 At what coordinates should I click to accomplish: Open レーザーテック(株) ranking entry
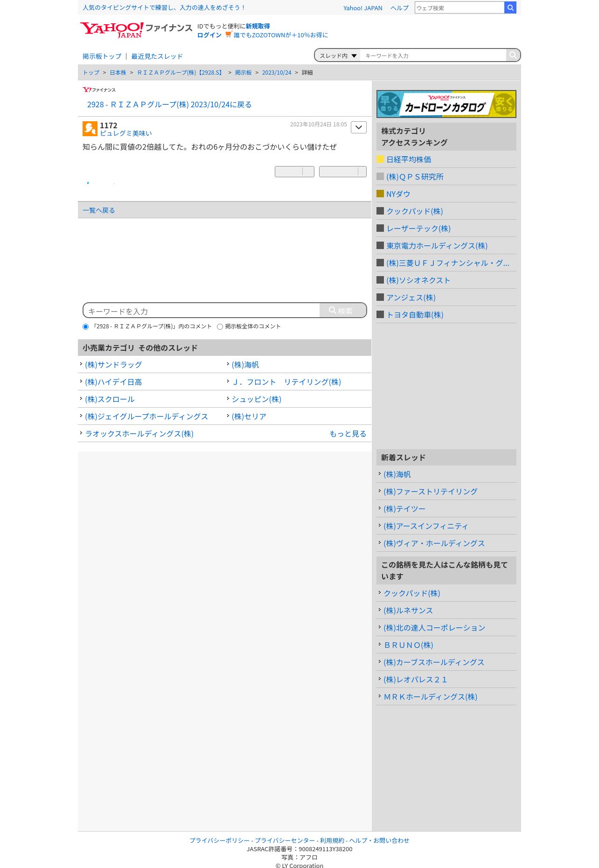[418, 229]
